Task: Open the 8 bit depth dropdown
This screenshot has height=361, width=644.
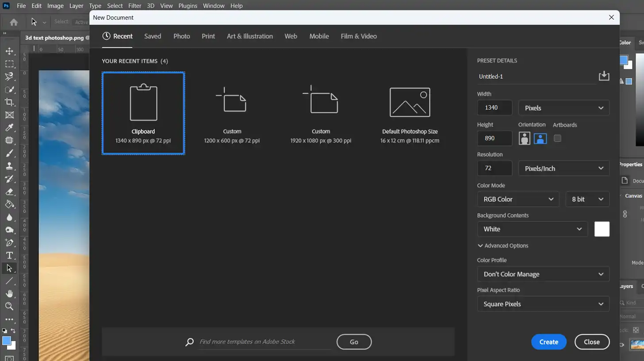Action: (x=587, y=199)
